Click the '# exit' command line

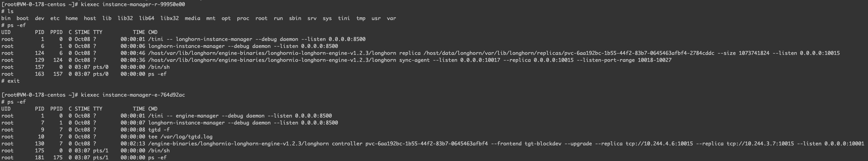click(11, 81)
